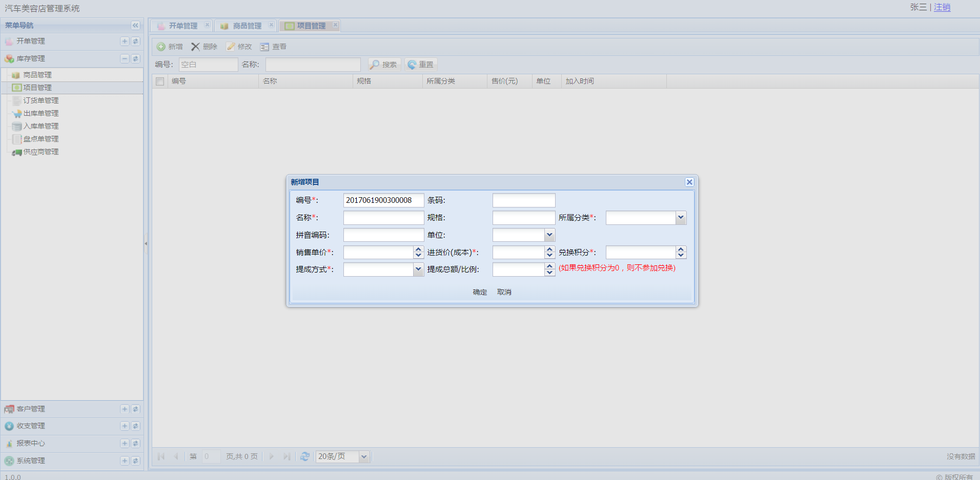Refresh the 报表中心 section
The width and height of the screenshot is (980, 480).
tap(135, 443)
